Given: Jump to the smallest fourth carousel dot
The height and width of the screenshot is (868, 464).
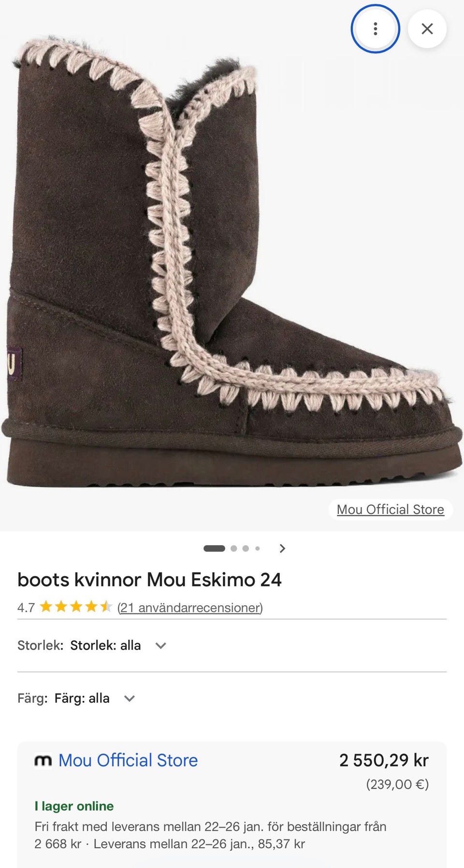Looking at the screenshot, I should pyautogui.click(x=258, y=548).
